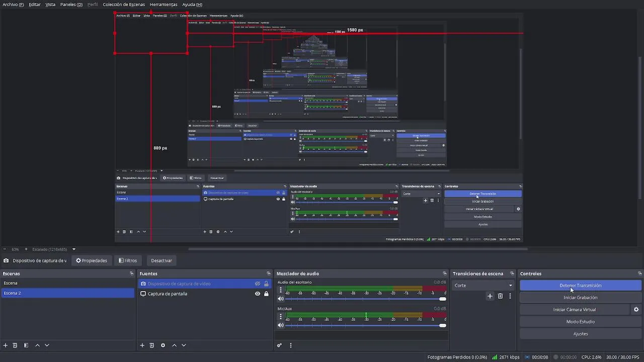
Task: Open the Colección de Escenas menu
Action: [x=124, y=5]
